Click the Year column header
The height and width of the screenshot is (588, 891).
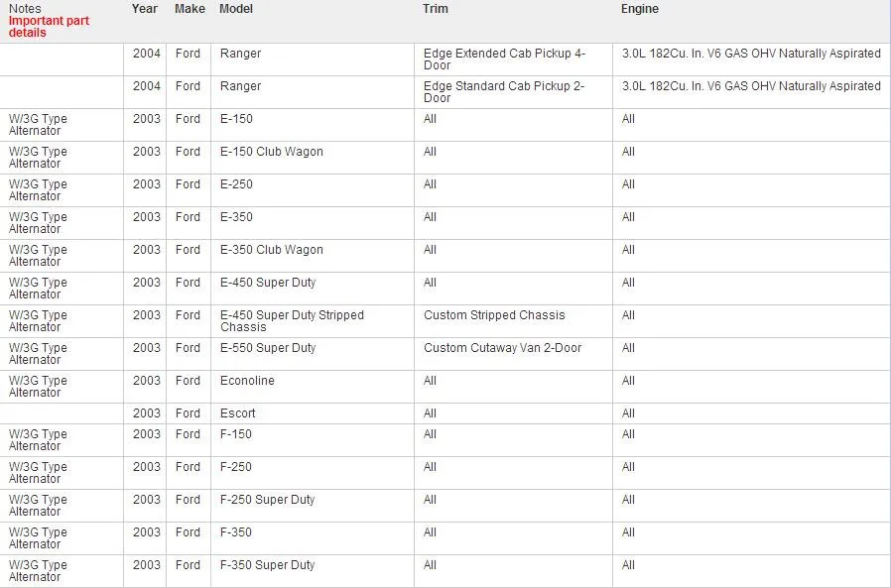click(x=144, y=9)
